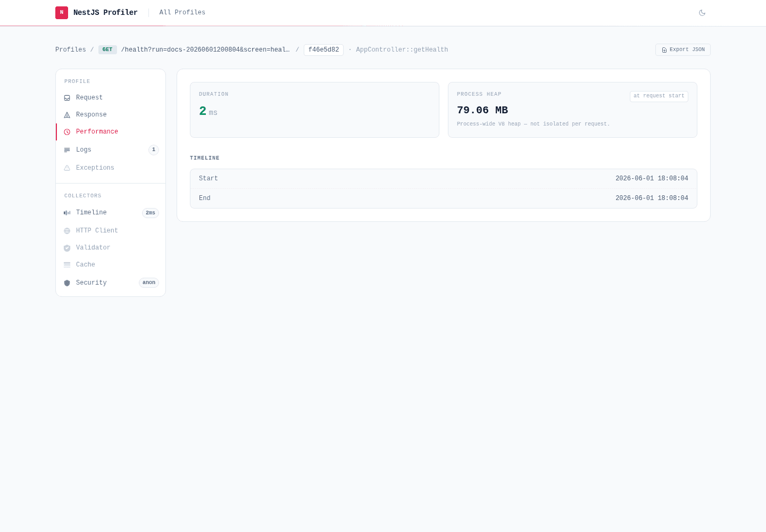
Task: Click the DURATION label
Action: coord(214,94)
